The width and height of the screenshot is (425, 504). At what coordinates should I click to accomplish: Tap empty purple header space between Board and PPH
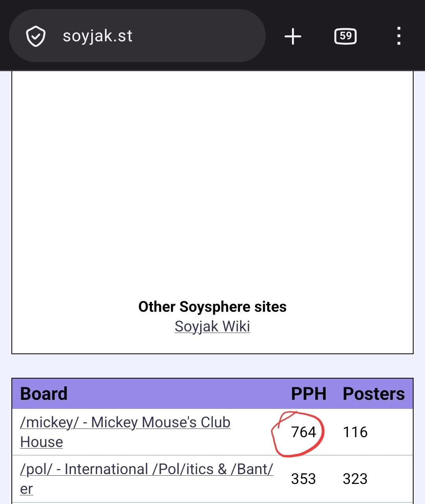pyautogui.click(x=179, y=394)
